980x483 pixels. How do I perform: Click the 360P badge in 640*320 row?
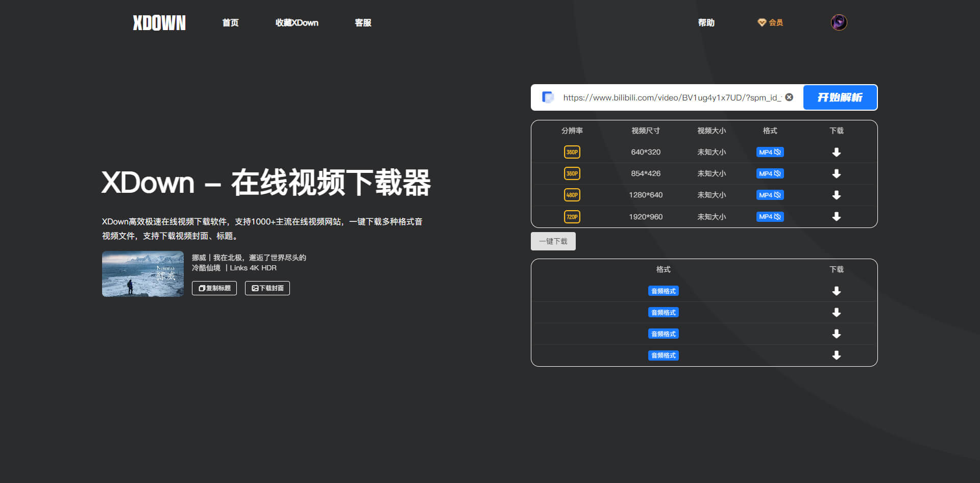572,152
